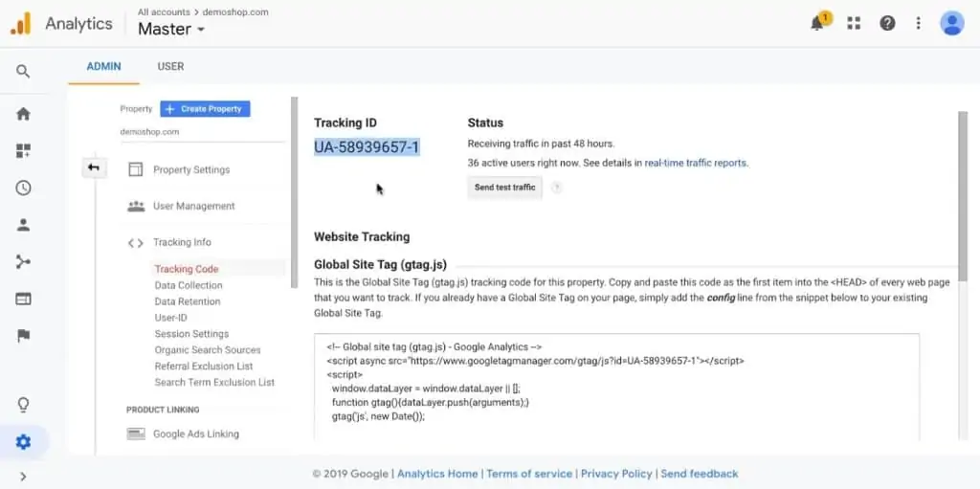Open real-time traffic reports link
This screenshot has height=489, width=980.
pyautogui.click(x=696, y=164)
